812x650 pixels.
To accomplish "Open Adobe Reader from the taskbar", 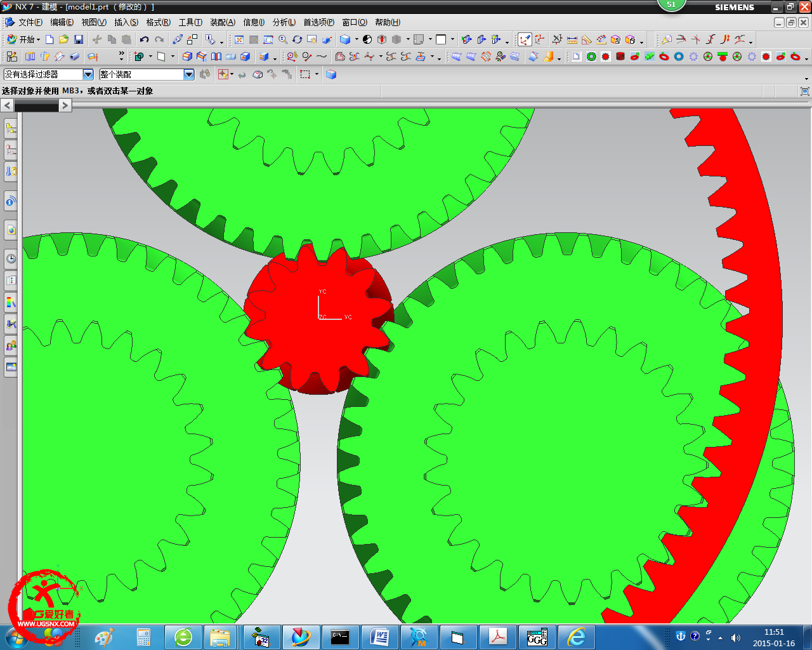I will [x=498, y=637].
